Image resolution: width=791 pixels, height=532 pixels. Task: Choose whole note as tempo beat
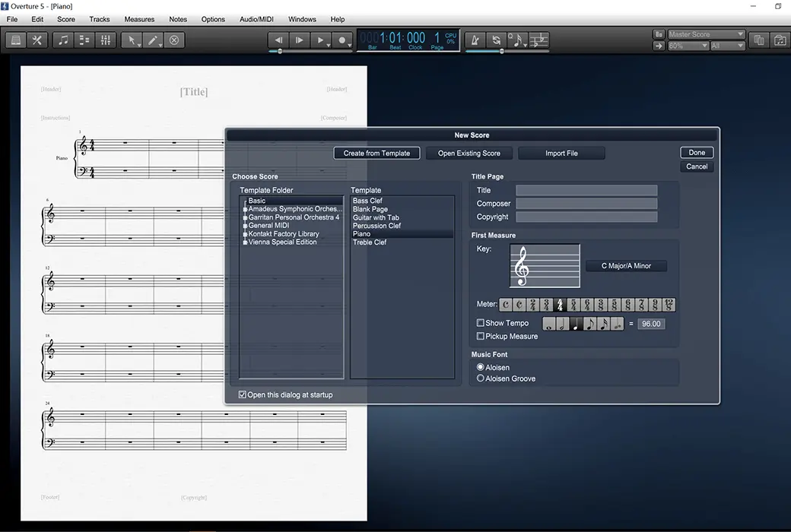coord(549,324)
